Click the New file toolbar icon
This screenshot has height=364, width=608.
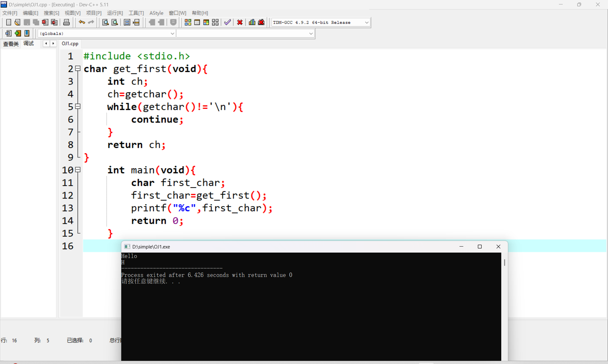9,22
